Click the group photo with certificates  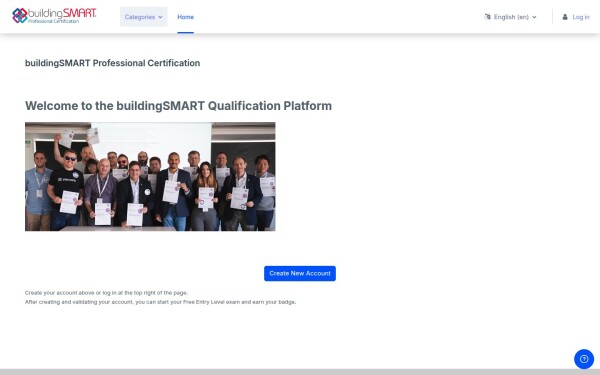coord(150,176)
